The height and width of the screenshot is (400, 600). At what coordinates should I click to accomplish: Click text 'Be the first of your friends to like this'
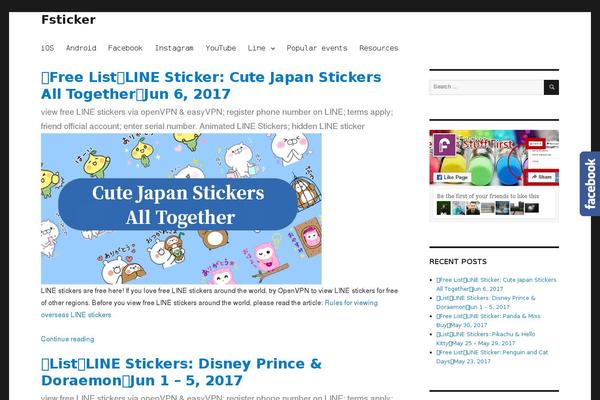488,196
